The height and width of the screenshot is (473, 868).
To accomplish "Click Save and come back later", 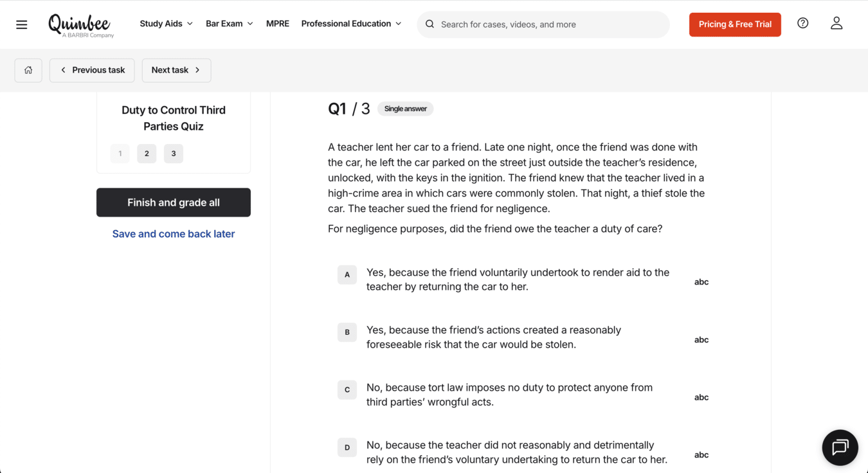I will [173, 233].
